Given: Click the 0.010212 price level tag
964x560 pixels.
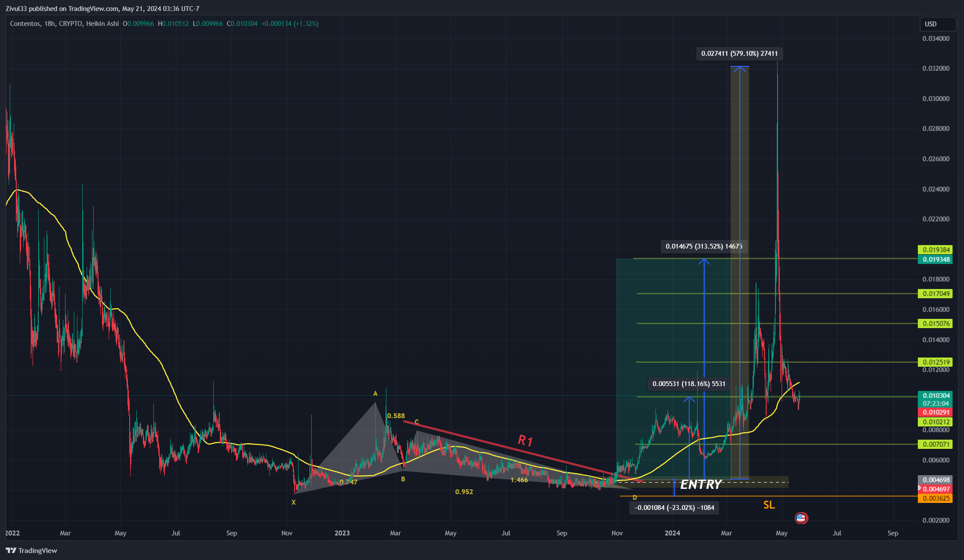Looking at the screenshot, I should coord(935,422).
